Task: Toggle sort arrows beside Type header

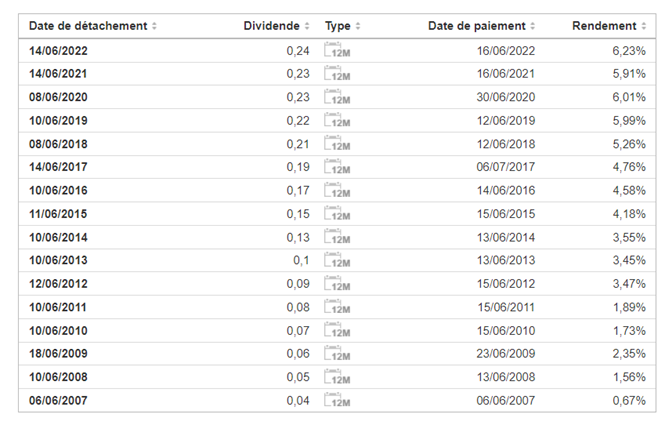Action: tap(358, 26)
